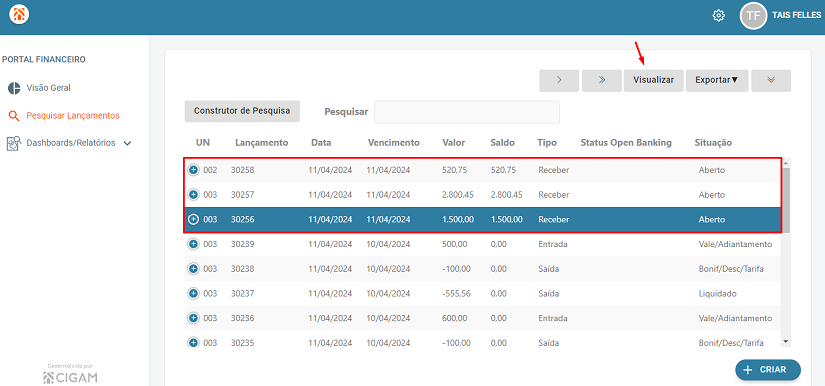Click Saída tipo in row 30237

[548, 293]
